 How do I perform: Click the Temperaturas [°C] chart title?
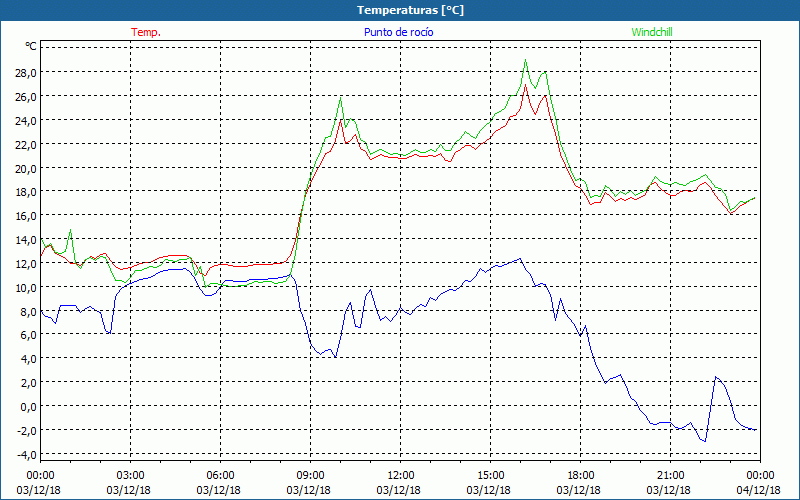(x=410, y=10)
